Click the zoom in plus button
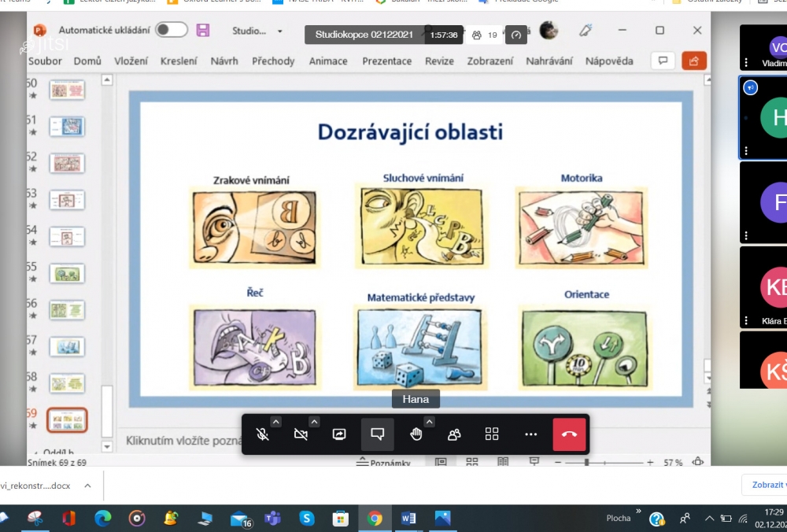 coord(650,462)
